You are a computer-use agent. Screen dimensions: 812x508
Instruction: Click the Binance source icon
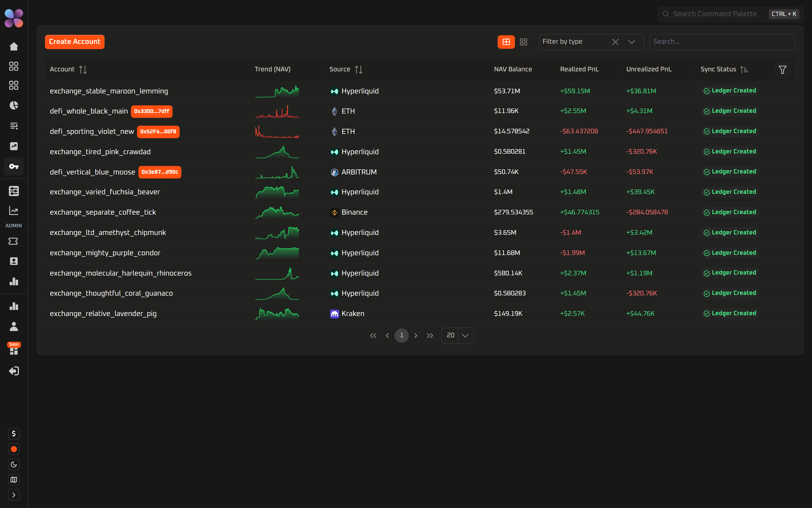tap(334, 212)
